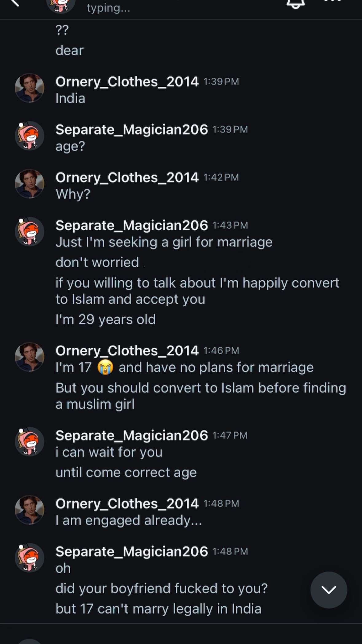362x644 pixels.
Task: Jump to latest with the down-chevron button
Action: coord(329,590)
